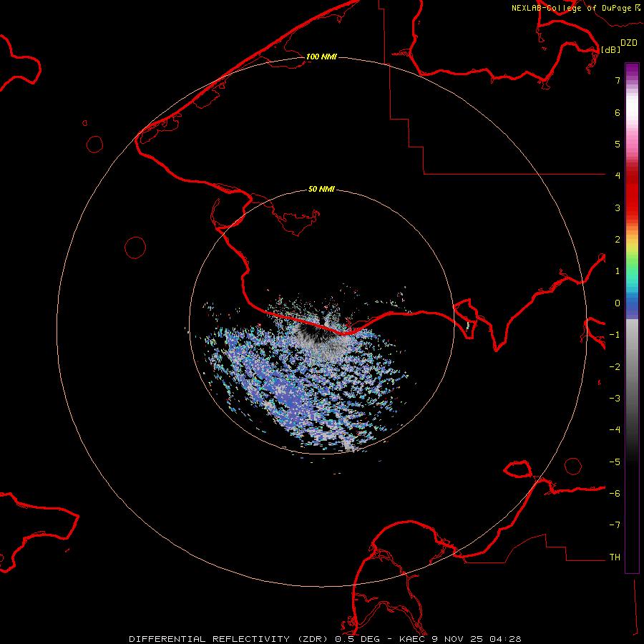The height and width of the screenshot is (644, 644).
Task: Click the -6 value on the color scale
Action: (x=615, y=494)
